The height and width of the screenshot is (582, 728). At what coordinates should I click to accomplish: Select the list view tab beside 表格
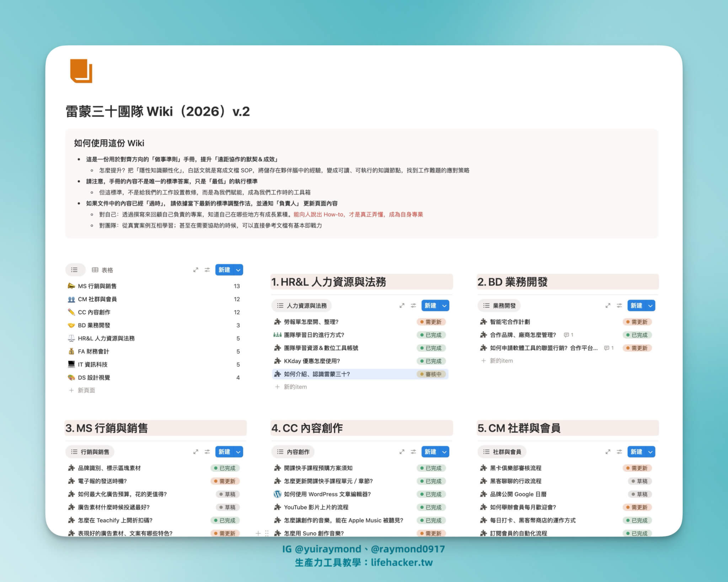coord(74,270)
